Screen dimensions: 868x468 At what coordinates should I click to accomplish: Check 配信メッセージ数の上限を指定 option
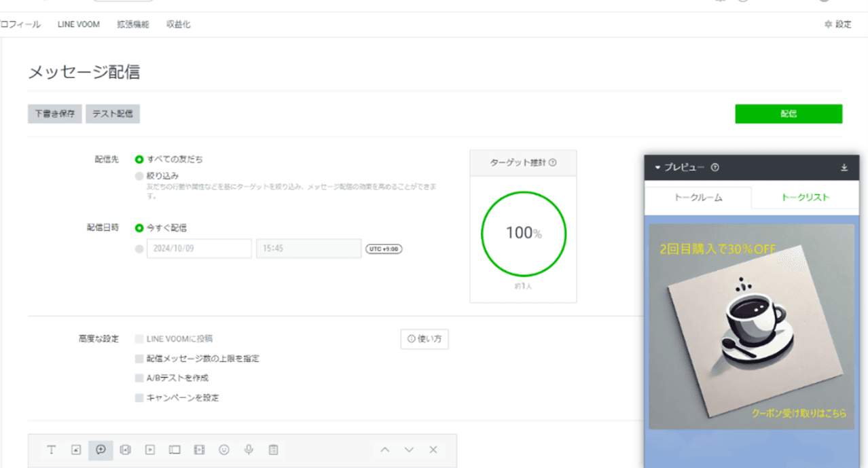click(x=139, y=358)
